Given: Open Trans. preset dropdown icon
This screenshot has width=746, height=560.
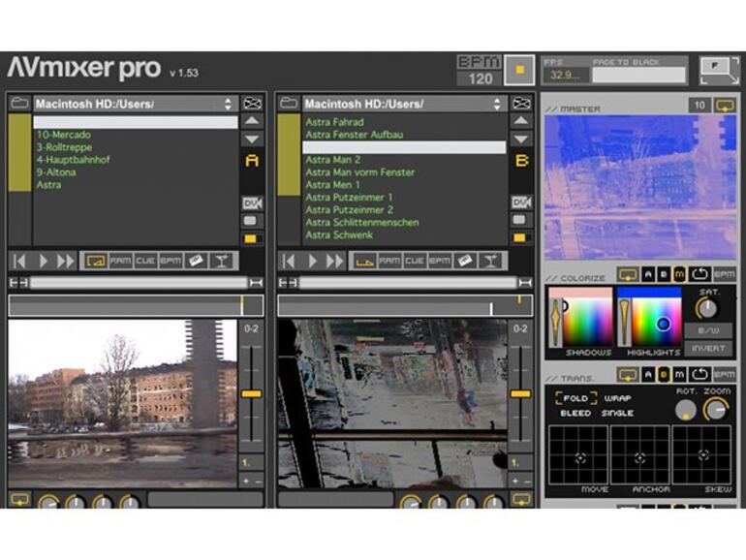Looking at the screenshot, I should 628,375.
